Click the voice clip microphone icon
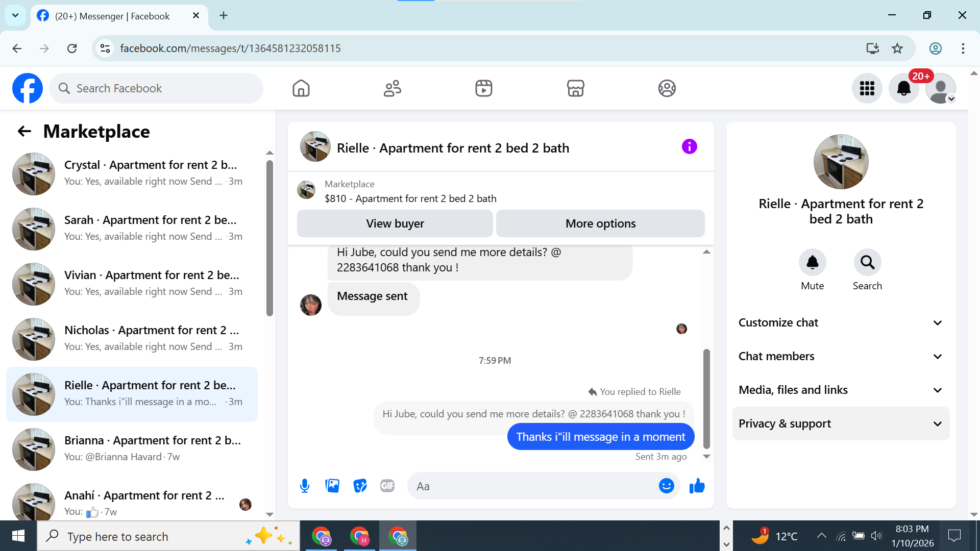The image size is (980, 551). point(305,486)
